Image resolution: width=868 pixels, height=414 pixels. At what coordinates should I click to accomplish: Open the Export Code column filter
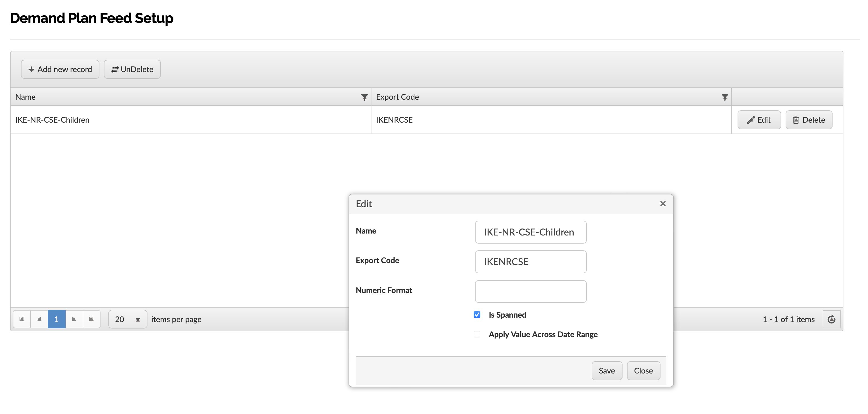[724, 97]
